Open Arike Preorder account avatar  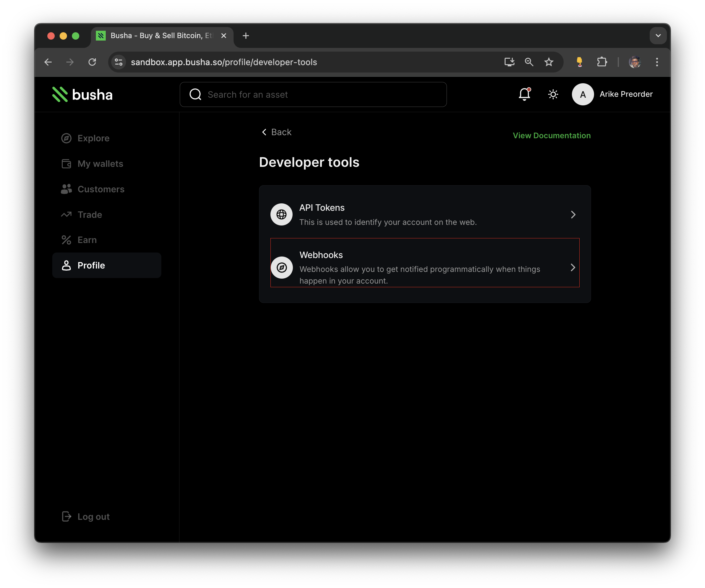(x=582, y=94)
